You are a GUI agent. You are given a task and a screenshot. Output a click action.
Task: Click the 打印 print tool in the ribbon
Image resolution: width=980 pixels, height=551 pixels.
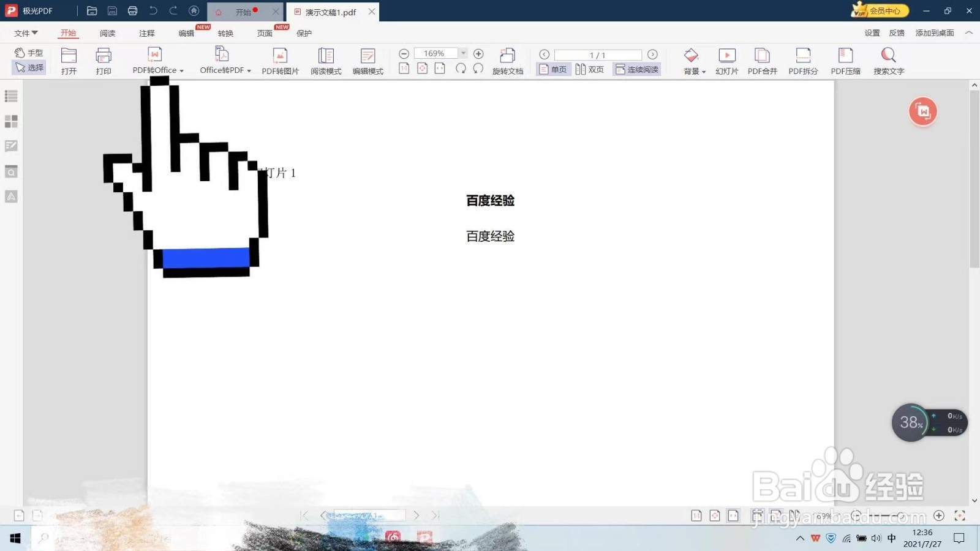pos(104,61)
